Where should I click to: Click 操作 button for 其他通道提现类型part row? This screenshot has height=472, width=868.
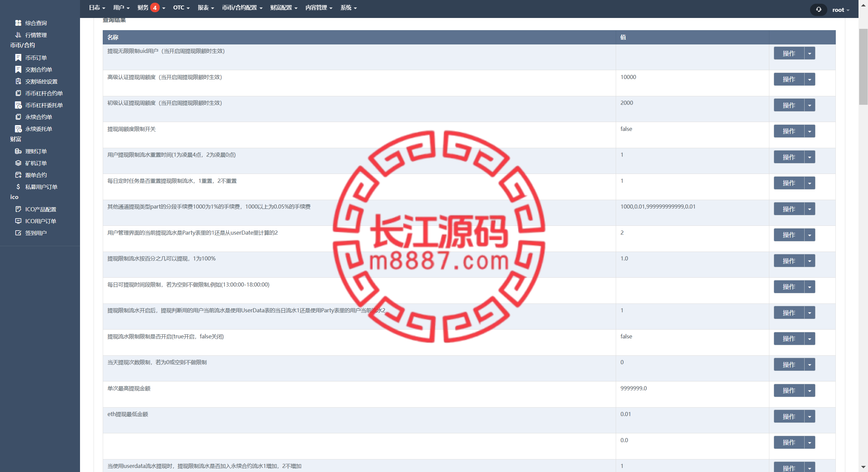(x=789, y=209)
